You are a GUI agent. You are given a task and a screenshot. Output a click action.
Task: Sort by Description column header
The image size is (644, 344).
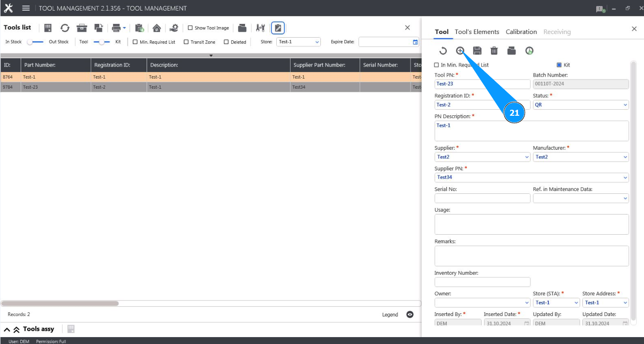[x=219, y=65]
